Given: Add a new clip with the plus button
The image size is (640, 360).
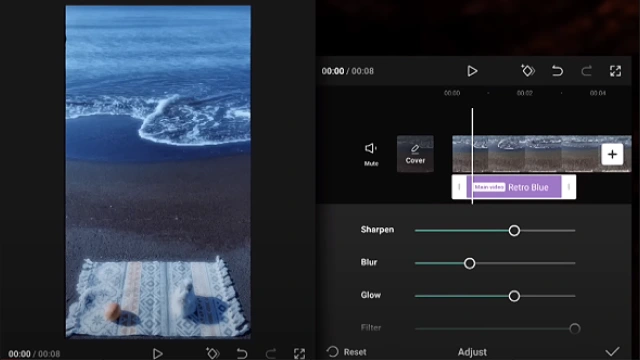Looking at the screenshot, I should pyautogui.click(x=612, y=154).
